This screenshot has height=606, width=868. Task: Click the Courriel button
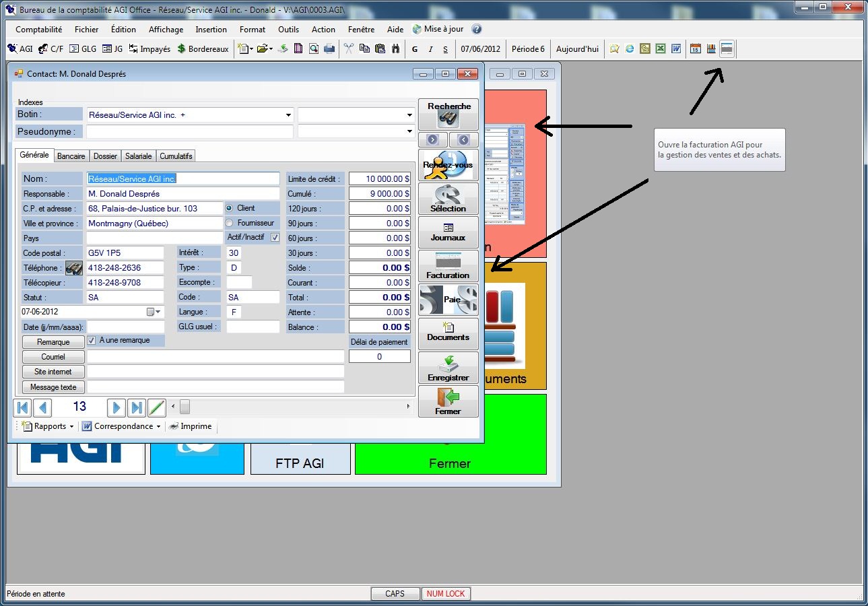(x=53, y=357)
